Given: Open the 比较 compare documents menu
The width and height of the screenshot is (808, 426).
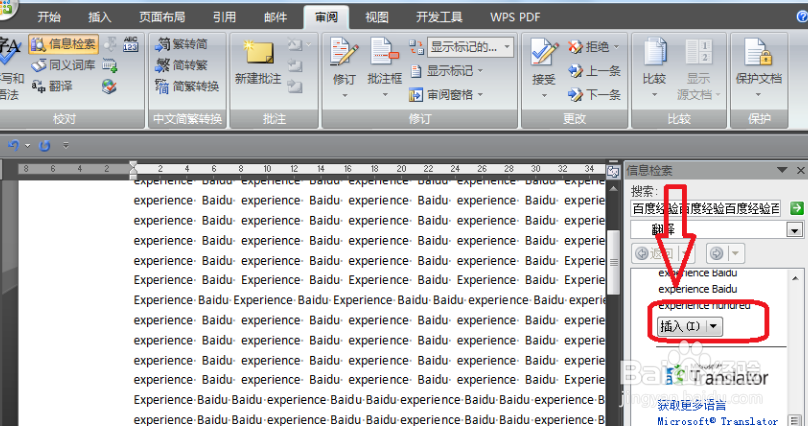Looking at the screenshot, I should 654,67.
